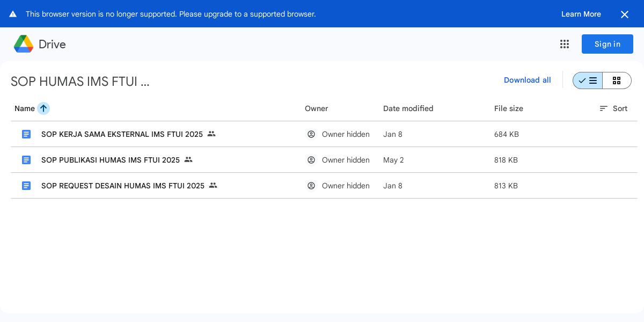This screenshot has height=322, width=644.
Task: Click the Sign in button
Action: click(607, 44)
